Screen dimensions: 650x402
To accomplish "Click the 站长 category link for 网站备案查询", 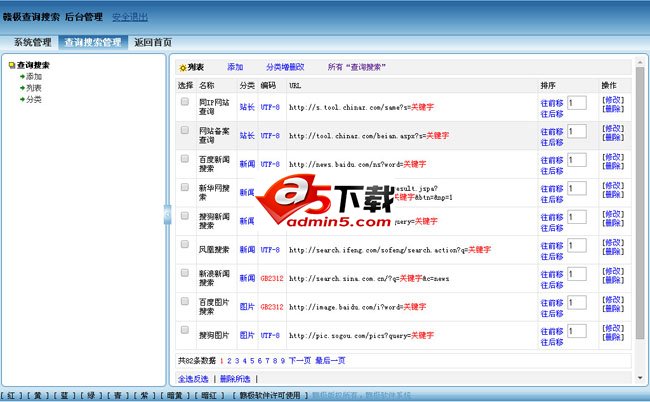I will point(247,136).
